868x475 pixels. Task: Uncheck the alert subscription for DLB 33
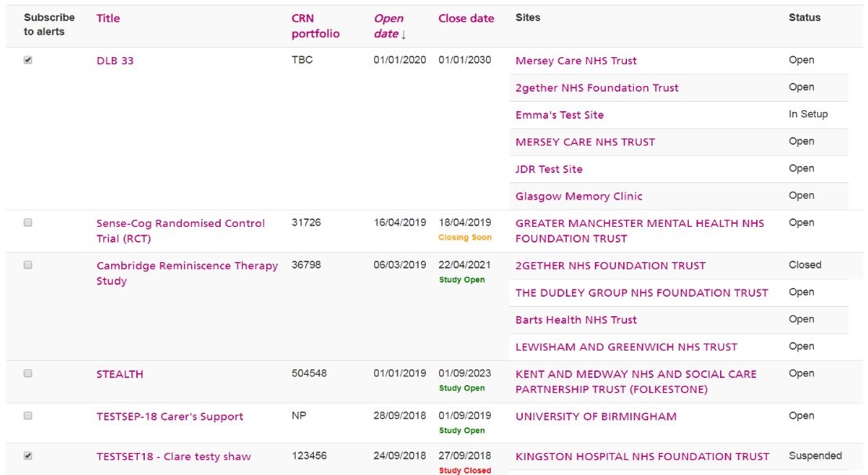pos(28,60)
